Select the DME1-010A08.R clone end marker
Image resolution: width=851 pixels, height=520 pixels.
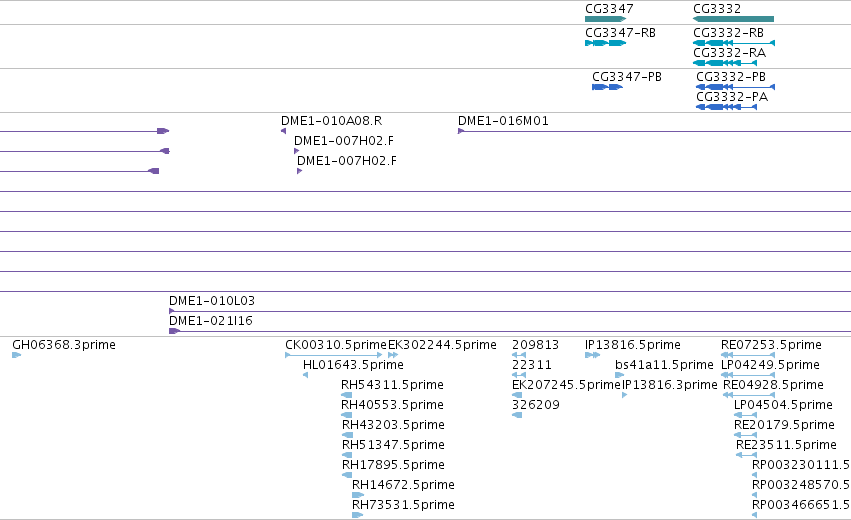coord(283,131)
